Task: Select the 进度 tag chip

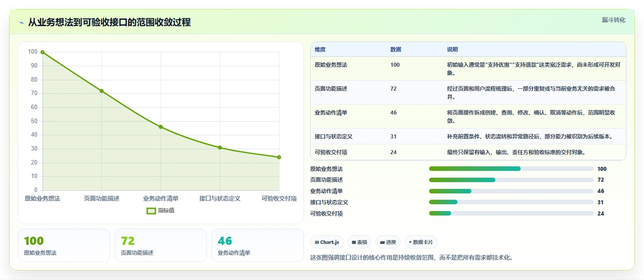Action: [x=388, y=242]
